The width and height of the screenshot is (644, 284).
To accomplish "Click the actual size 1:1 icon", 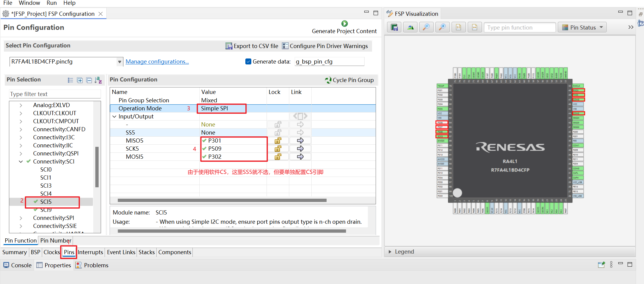I will 458,27.
